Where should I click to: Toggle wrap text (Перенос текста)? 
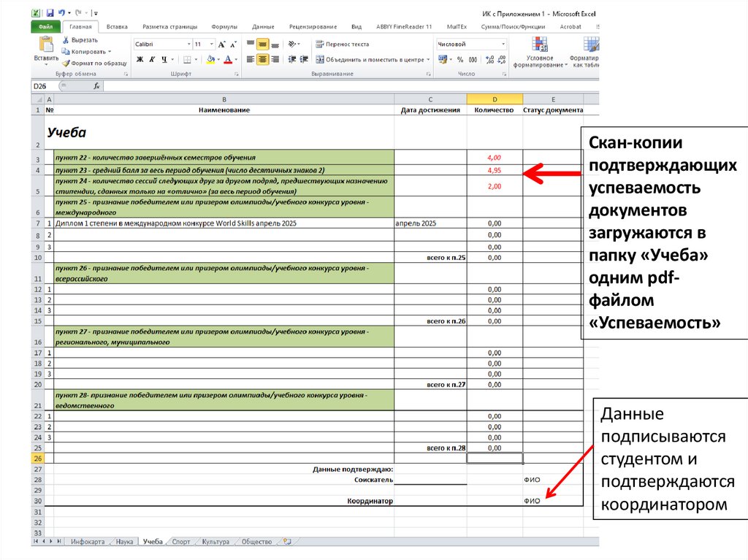click(342, 44)
